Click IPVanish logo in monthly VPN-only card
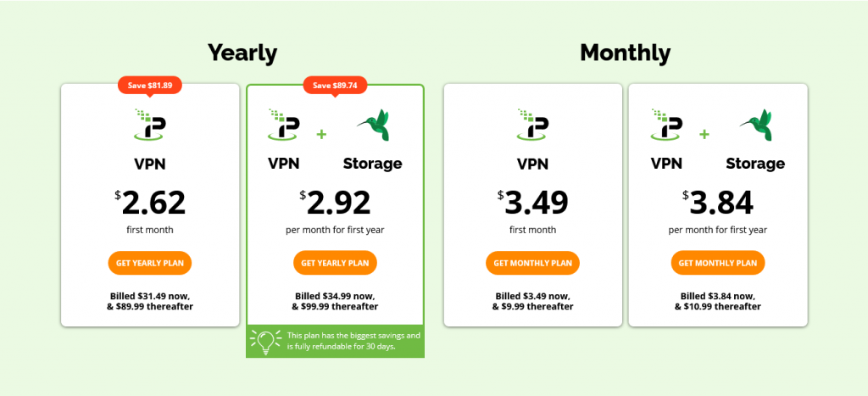Image resolution: width=868 pixels, height=396 pixels. click(x=532, y=124)
